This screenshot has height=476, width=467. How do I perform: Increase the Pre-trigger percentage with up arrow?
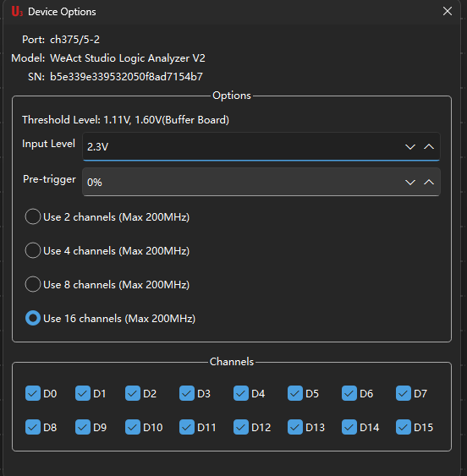pyautogui.click(x=429, y=183)
